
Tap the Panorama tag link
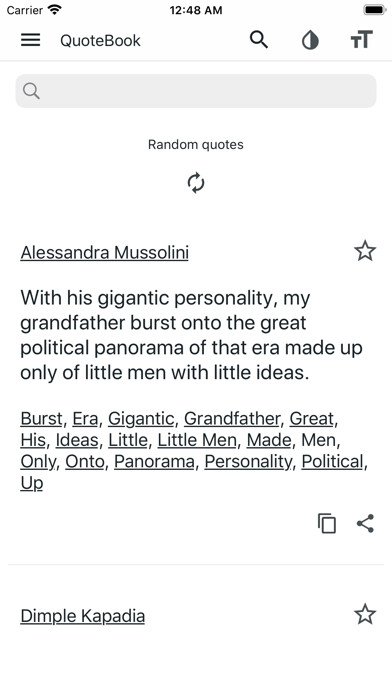pos(154,462)
